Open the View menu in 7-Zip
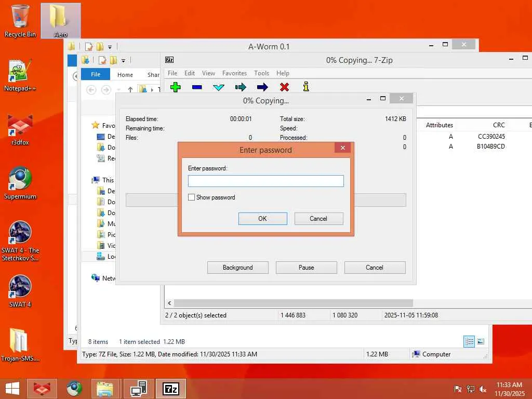Screen dimensions: 532x399 [208, 73]
